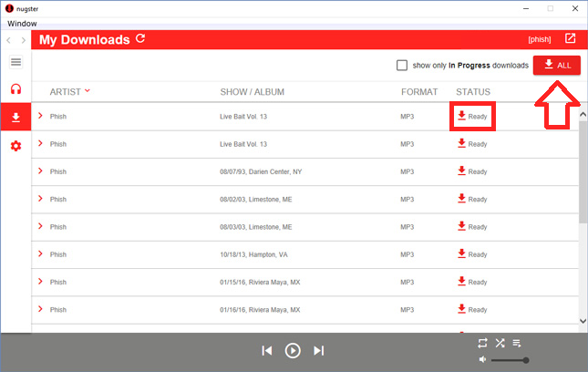The width and height of the screenshot is (588, 372).
Task: Click Phish in the 01/15/16 Riviera Maya row
Action: 58,283
